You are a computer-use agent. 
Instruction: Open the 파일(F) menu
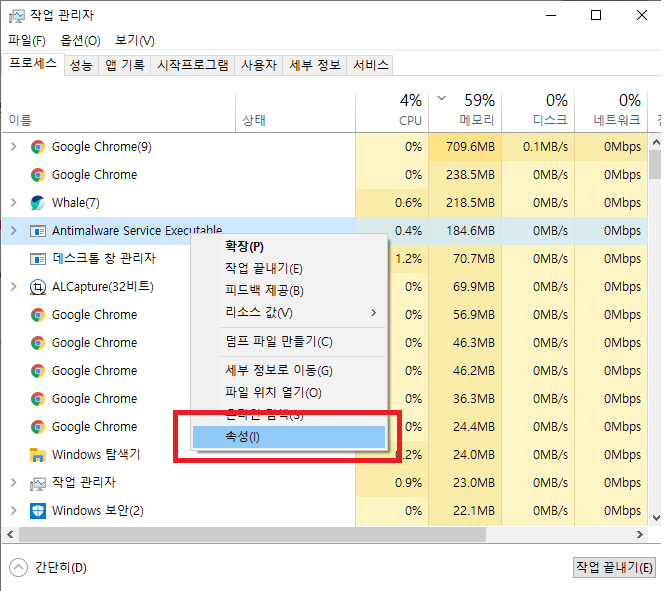point(27,41)
